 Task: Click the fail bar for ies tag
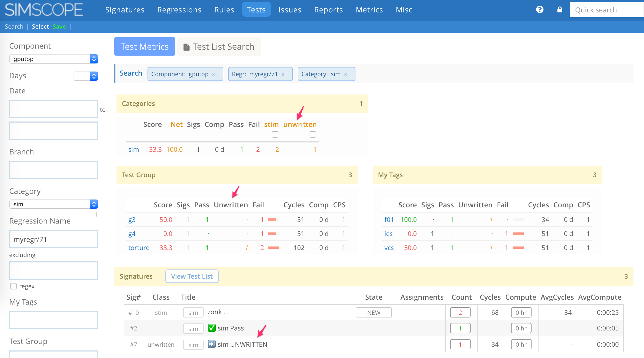tap(518, 234)
